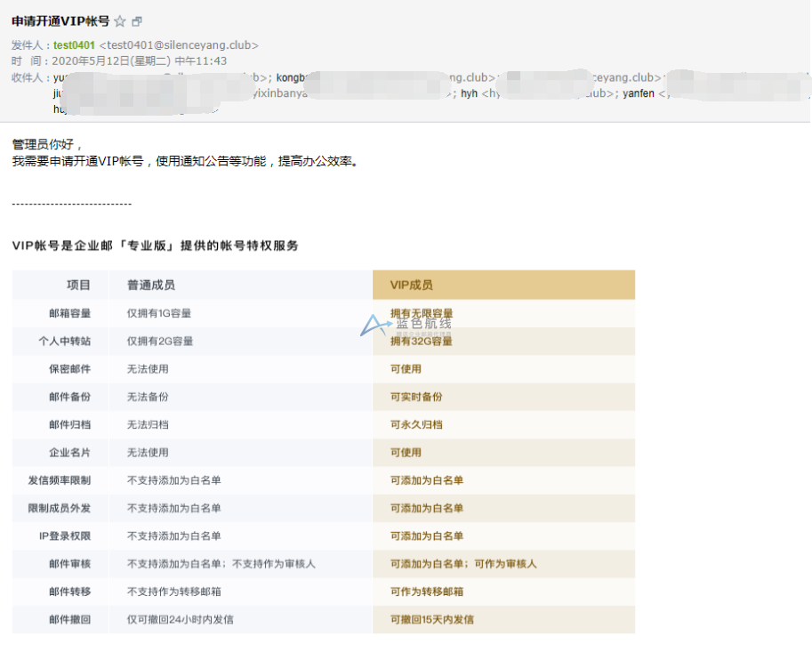Click 不支持添加为白名单 in the 限制成员外发 row
The height and width of the screenshot is (652, 812).
(x=174, y=509)
